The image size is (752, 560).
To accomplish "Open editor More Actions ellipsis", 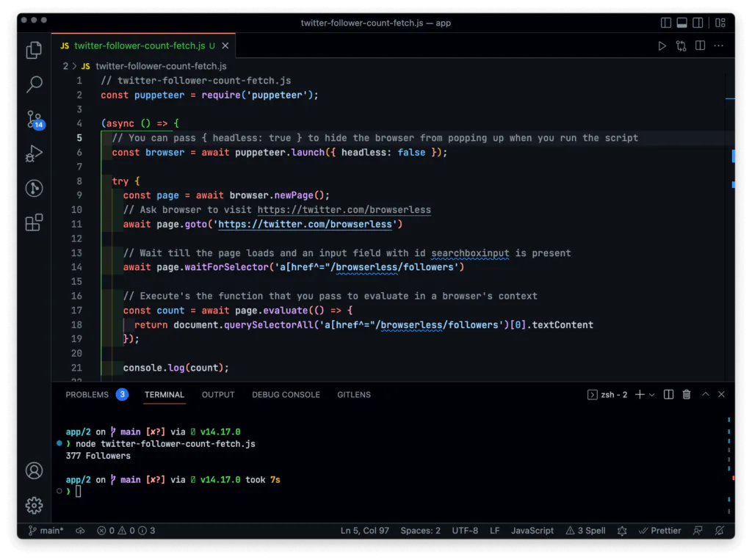I will coord(718,46).
